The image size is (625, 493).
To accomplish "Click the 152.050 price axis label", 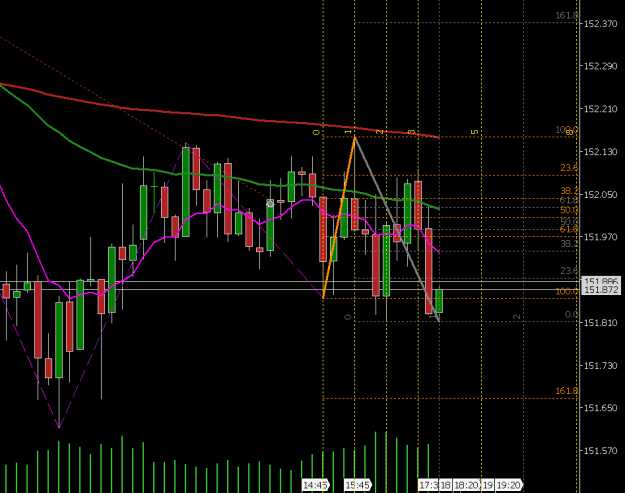I will pos(600,194).
